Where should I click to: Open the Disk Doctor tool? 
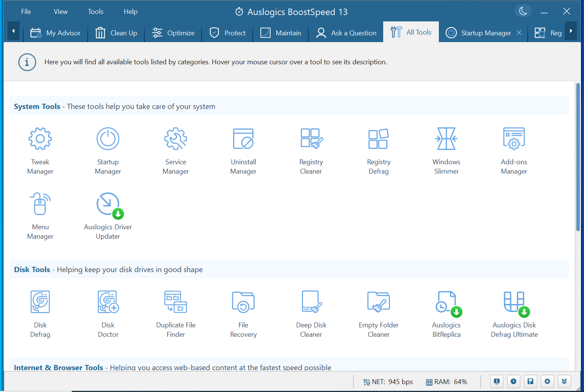click(x=108, y=314)
